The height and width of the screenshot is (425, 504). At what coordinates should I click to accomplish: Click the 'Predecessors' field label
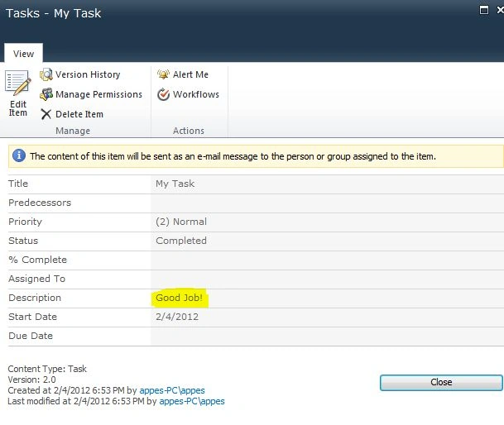pyautogui.click(x=40, y=203)
